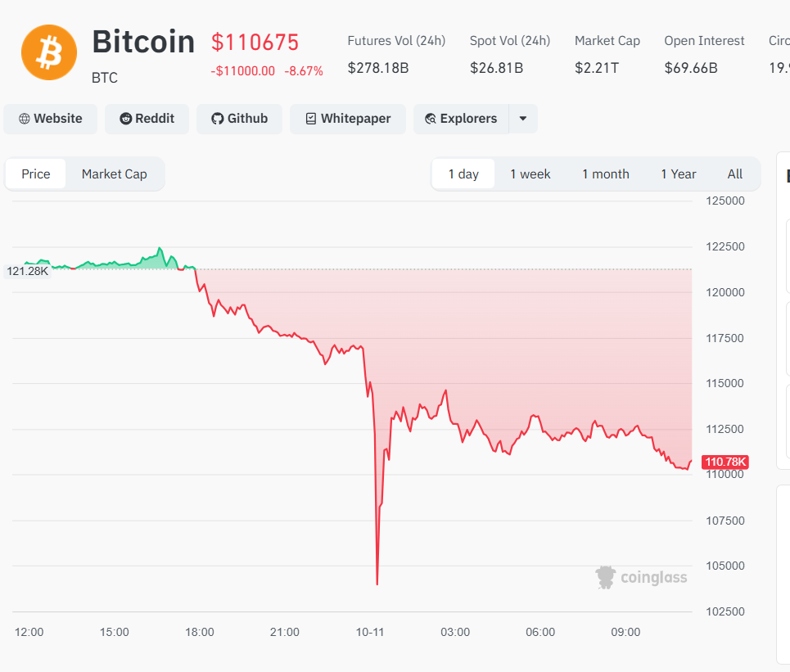790x672 pixels.
Task: Switch chart to Market Cap view
Action: tap(115, 174)
